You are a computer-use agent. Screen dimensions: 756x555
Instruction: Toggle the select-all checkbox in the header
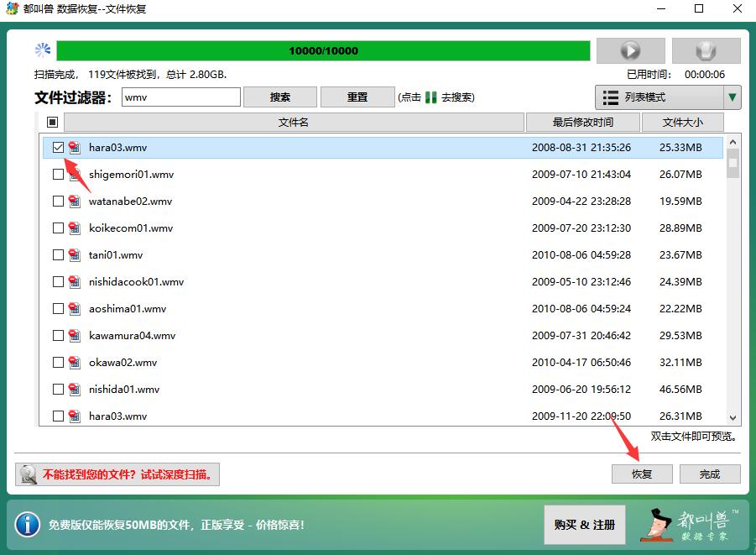(52, 122)
